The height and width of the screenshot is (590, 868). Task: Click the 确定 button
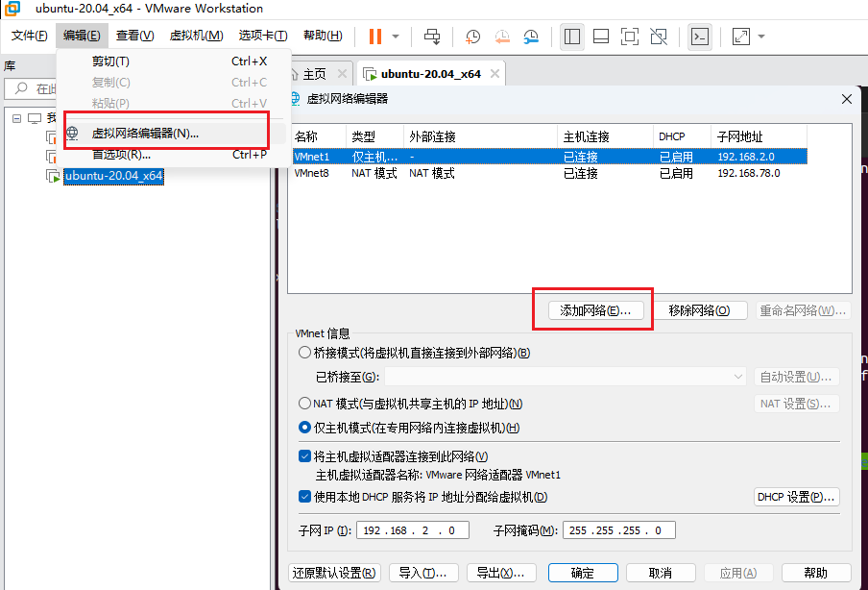[x=583, y=573]
